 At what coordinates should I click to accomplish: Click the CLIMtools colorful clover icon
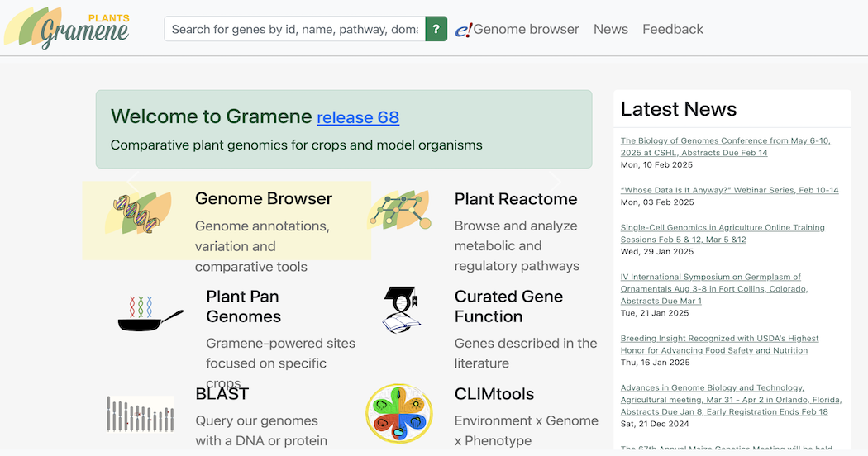(399, 413)
